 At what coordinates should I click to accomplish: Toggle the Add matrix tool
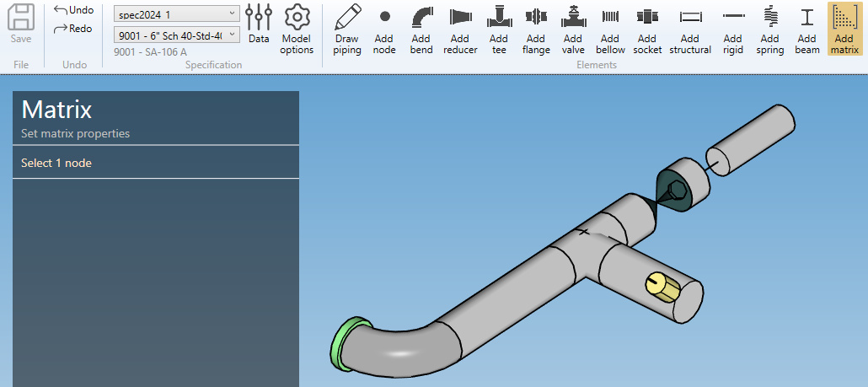[844, 30]
